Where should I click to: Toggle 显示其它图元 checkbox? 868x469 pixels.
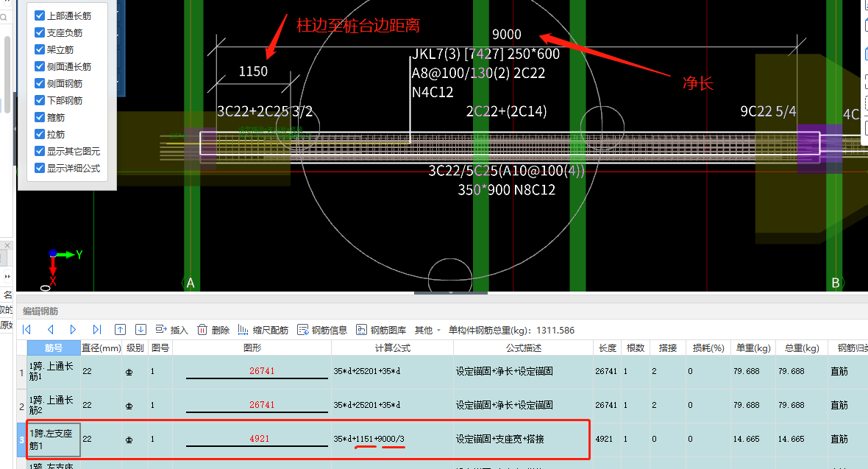pos(39,151)
